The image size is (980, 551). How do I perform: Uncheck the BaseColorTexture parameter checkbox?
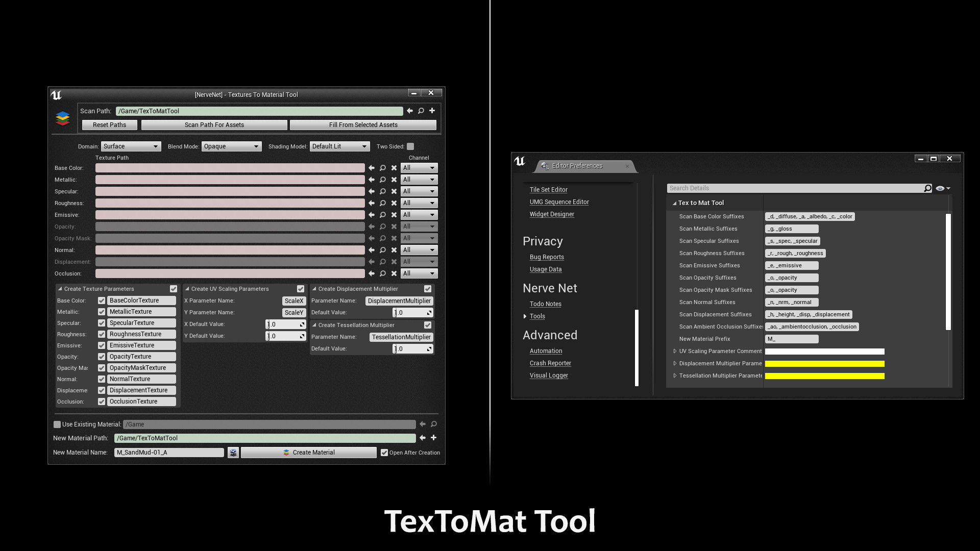tap(102, 300)
